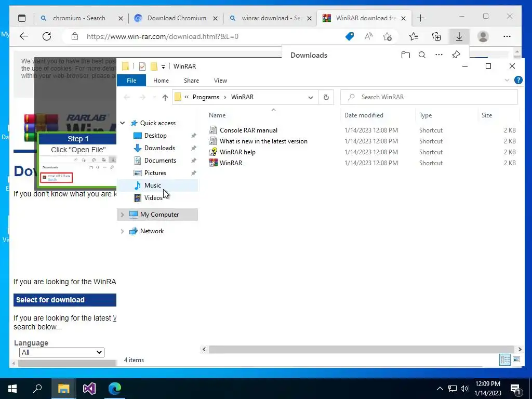Screen dimensions: 532x399
Task: Click the Edge refresh page icon
Action: pos(47,36)
